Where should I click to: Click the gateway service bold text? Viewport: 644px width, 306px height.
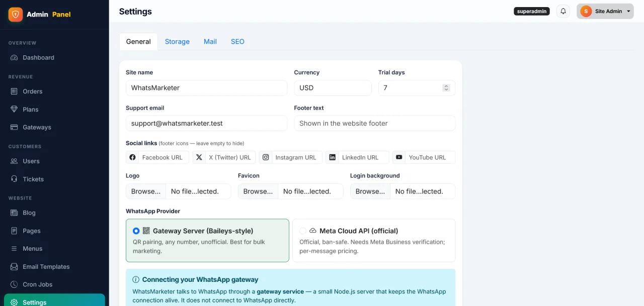pyautogui.click(x=280, y=291)
